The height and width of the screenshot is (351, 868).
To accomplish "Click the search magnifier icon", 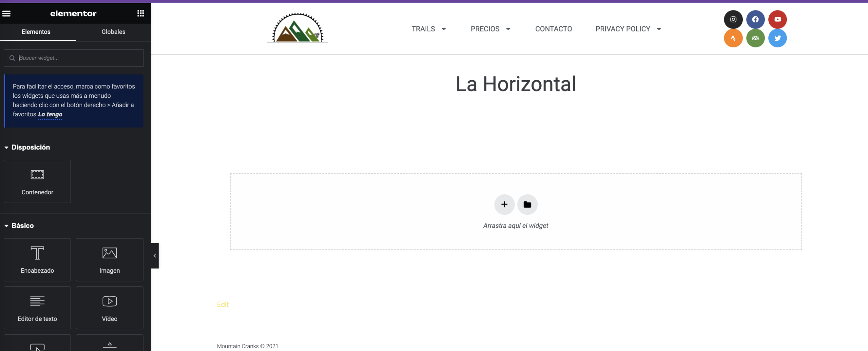I will 12,58.
